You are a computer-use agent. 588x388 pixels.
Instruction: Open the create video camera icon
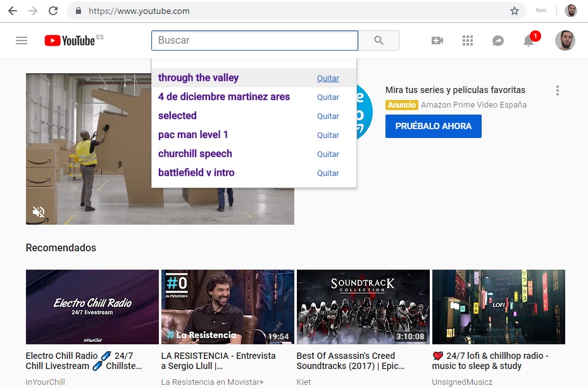437,41
